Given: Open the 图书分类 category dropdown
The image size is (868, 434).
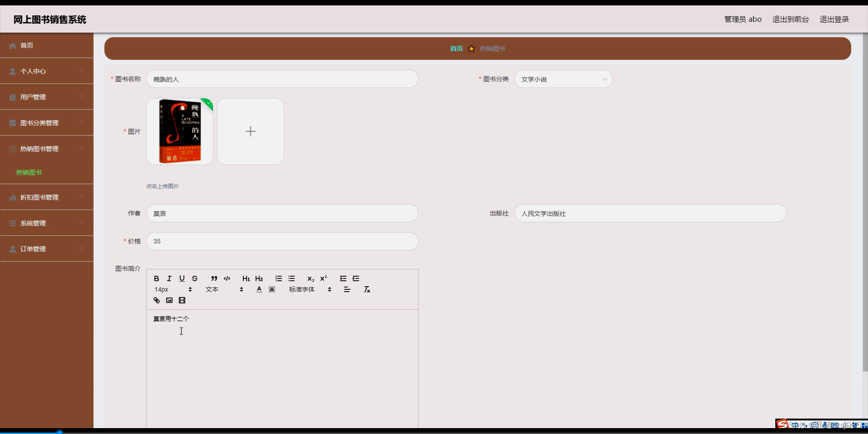Looking at the screenshot, I should [x=563, y=79].
